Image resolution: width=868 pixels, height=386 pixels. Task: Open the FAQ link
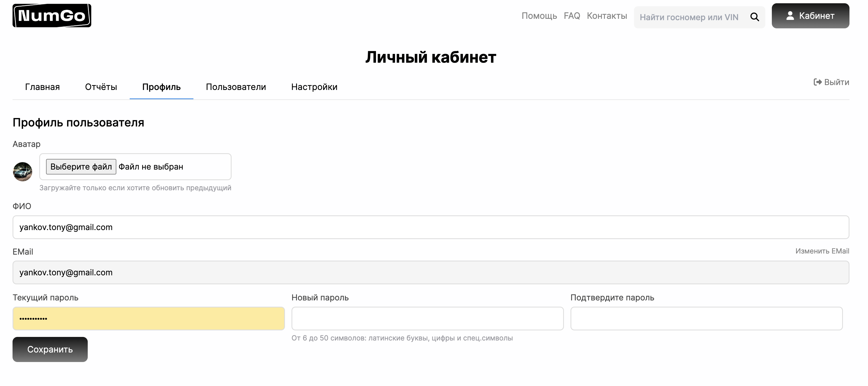click(x=572, y=16)
